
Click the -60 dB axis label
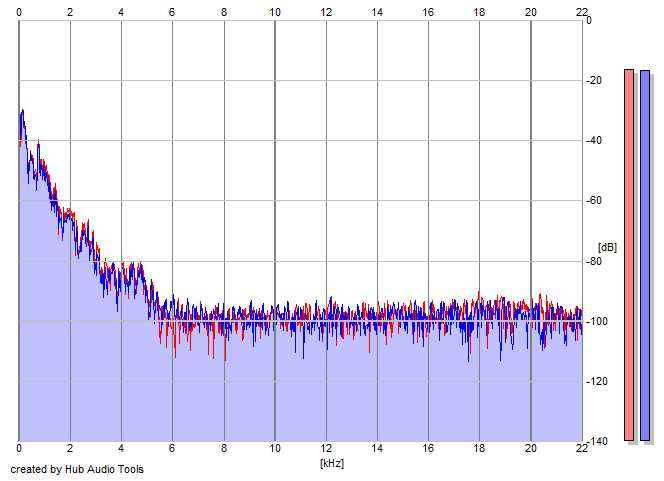point(594,201)
